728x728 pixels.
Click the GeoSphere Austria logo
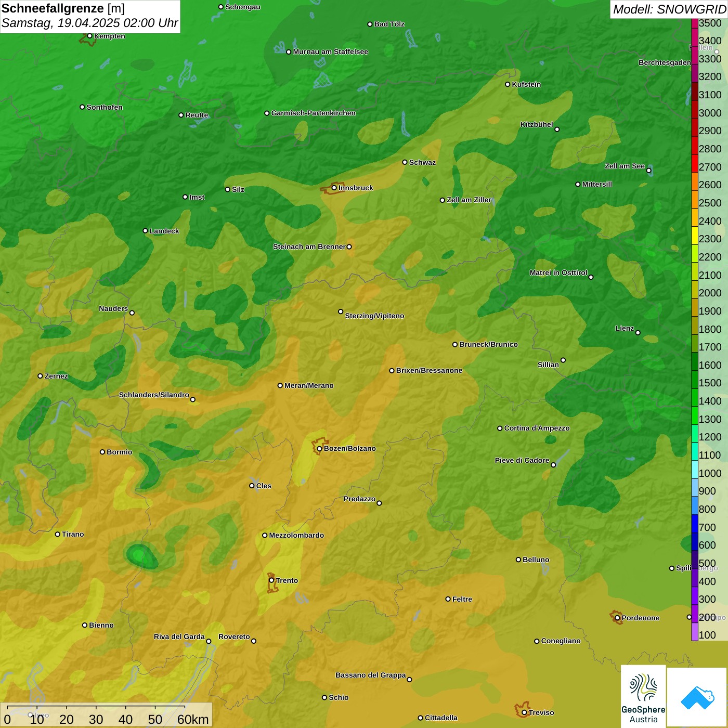coord(643,696)
